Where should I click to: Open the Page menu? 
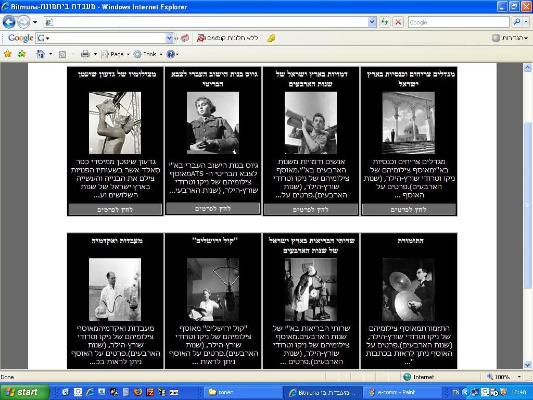(116, 54)
